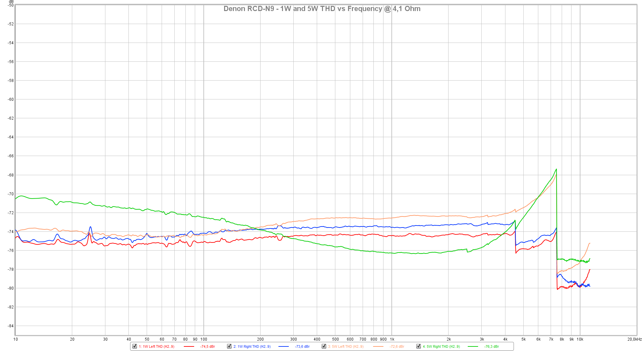Click the '-76,3 dBr' legend value

(492, 346)
